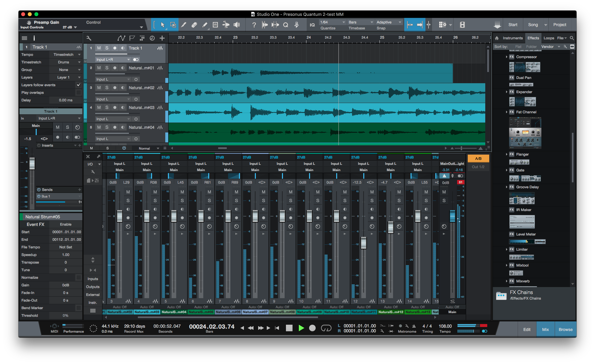
Task: Switch to the Instruments browser tab
Action: coord(513,38)
